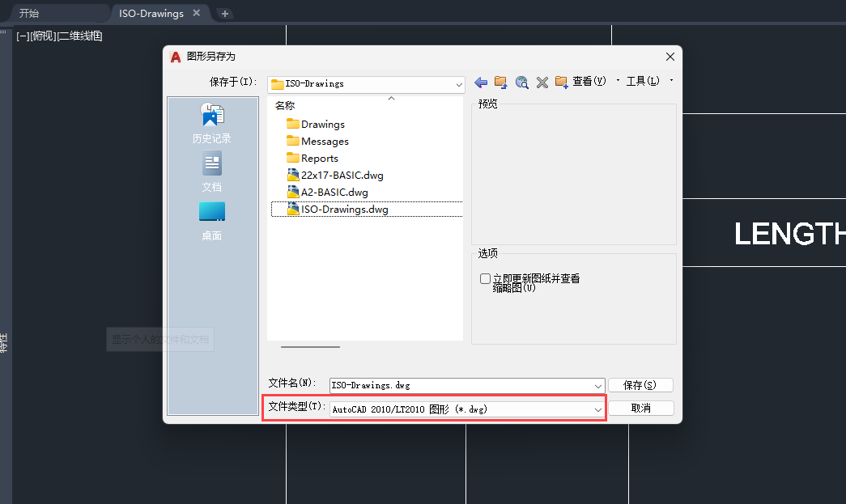Open the 历史记录 (History) shortcut
The image size is (846, 504).
click(x=211, y=124)
